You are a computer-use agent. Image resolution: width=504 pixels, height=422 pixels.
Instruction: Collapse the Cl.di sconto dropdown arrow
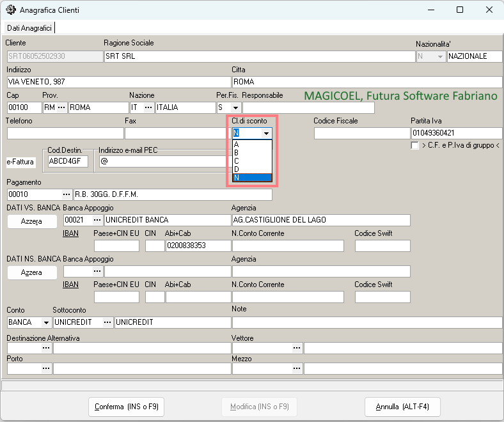pyautogui.click(x=267, y=133)
